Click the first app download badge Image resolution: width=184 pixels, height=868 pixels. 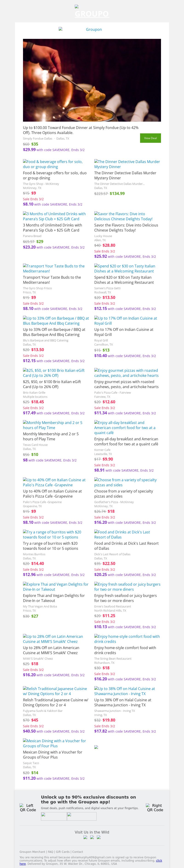[x=54, y=816]
